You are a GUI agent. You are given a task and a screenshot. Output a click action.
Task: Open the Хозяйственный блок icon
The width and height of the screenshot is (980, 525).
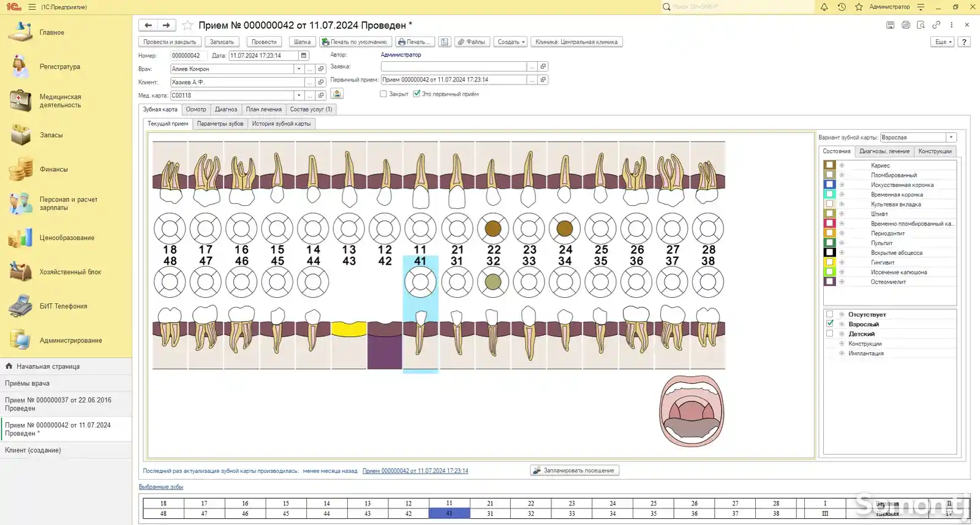pos(20,272)
